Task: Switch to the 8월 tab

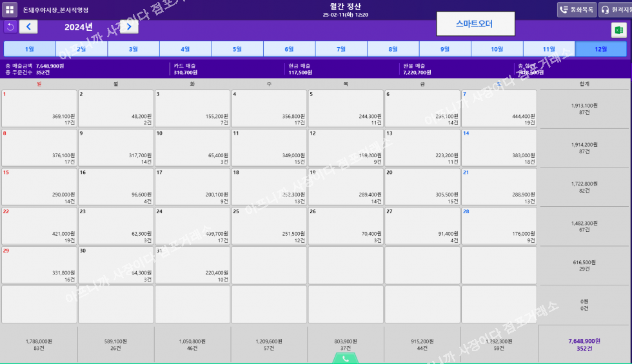Action: click(x=393, y=49)
